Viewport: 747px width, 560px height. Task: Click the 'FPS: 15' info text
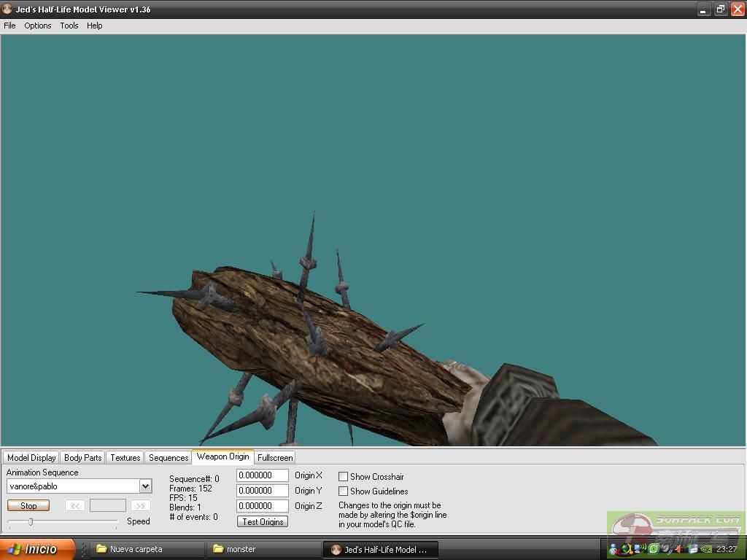pos(183,498)
